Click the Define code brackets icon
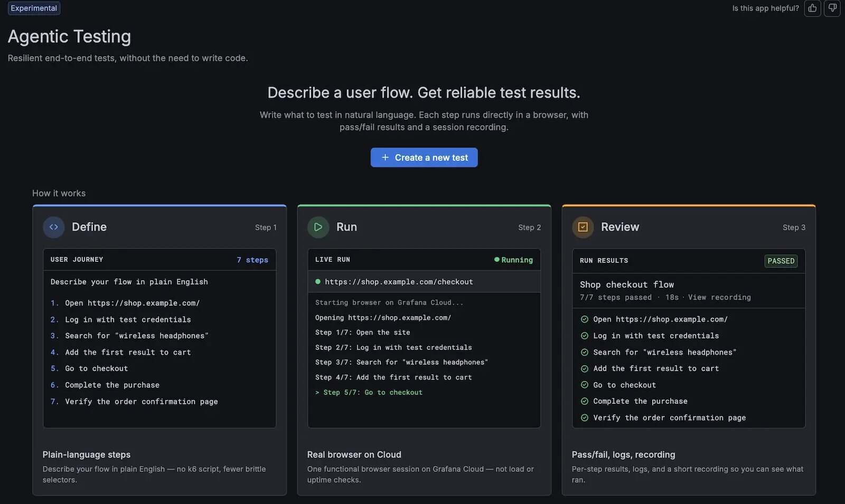The height and width of the screenshot is (504, 845). click(54, 227)
